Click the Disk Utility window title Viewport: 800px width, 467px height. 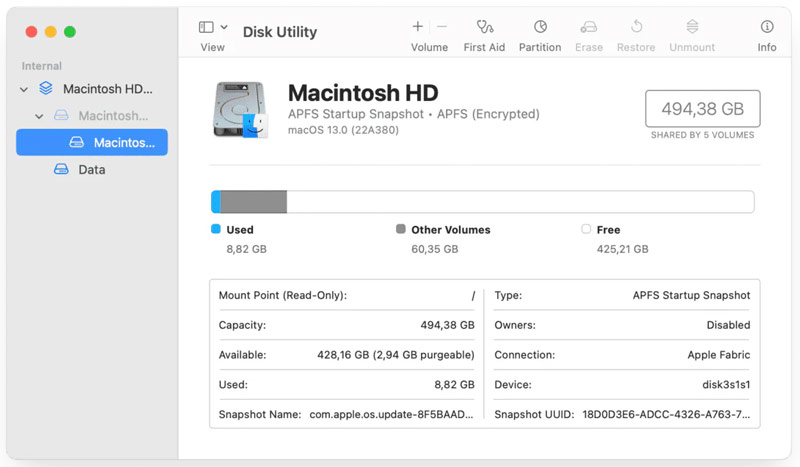280,32
